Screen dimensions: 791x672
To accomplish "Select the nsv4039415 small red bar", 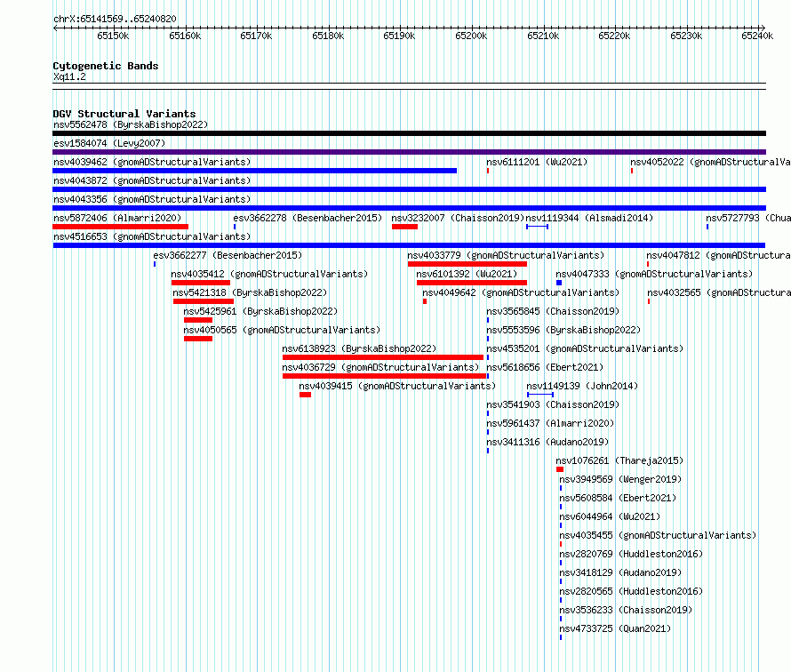I will pyautogui.click(x=305, y=395).
